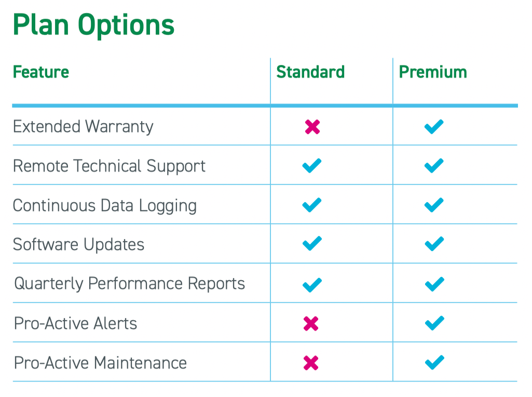Click Standard checkmark for Remote Technical Support

(x=312, y=166)
